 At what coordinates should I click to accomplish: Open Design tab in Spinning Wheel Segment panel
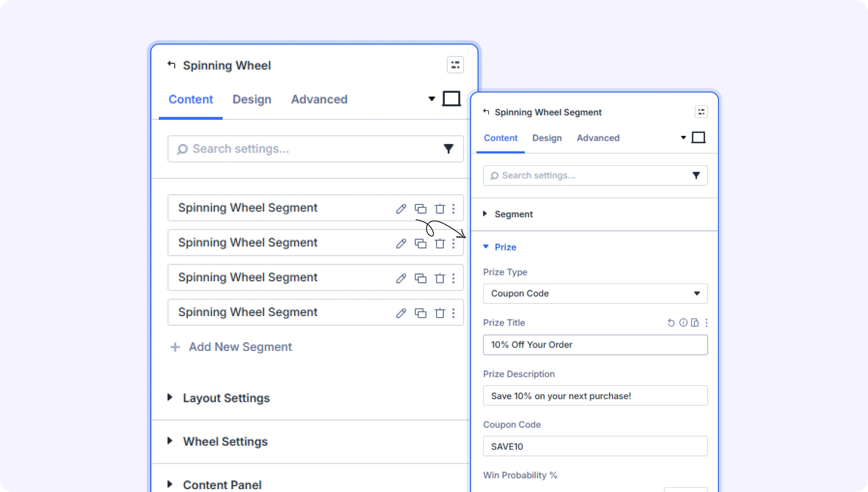pyautogui.click(x=547, y=138)
